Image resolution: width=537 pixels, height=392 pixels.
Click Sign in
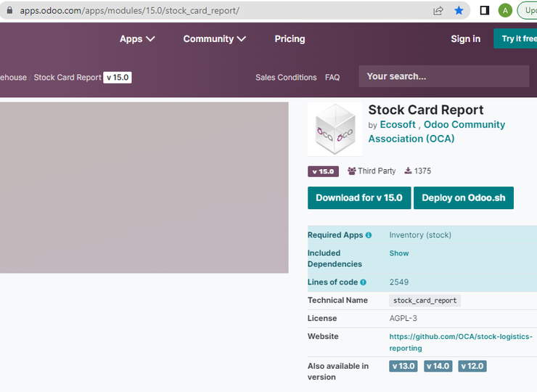point(465,39)
